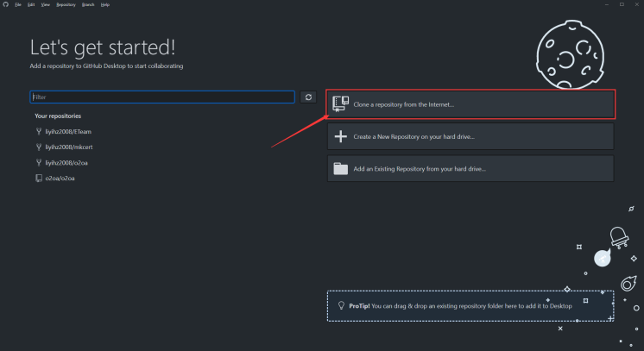Click the plus icon for new repository
Image resolution: width=644 pixels, height=351 pixels.
340,136
